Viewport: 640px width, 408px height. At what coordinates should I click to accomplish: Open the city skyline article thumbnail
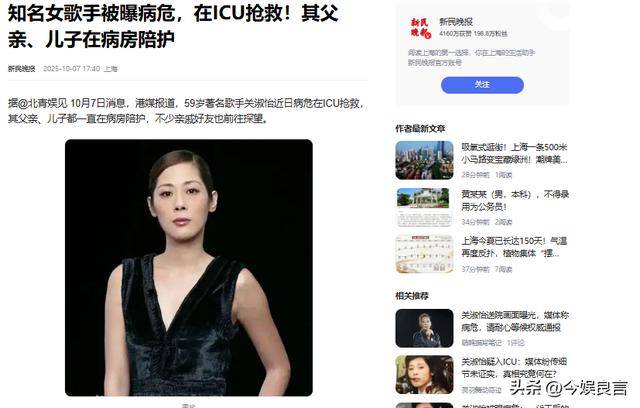tap(424, 160)
